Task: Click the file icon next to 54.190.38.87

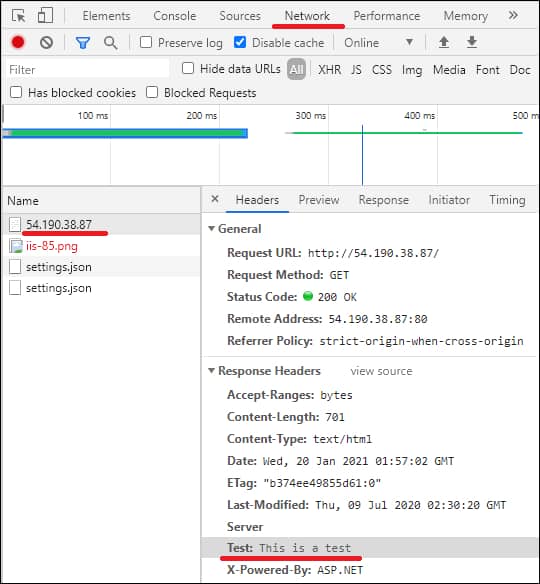Action: coord(15,225)
